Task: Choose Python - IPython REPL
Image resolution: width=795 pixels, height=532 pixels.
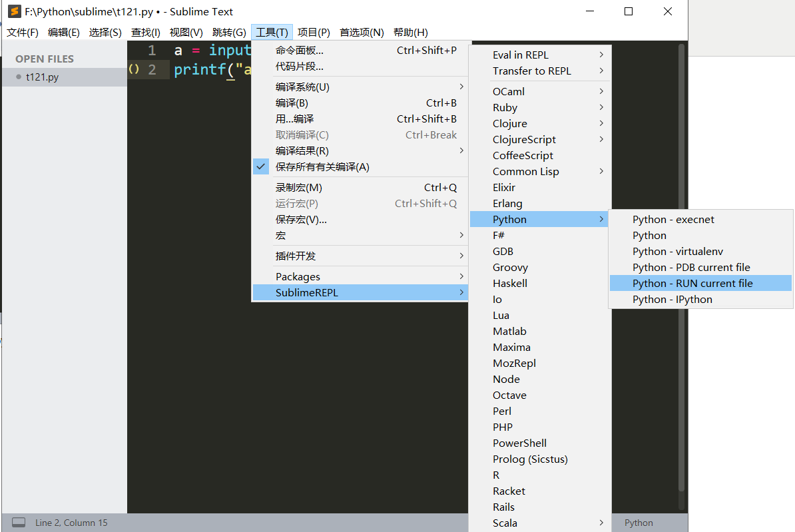Action: 700,299
